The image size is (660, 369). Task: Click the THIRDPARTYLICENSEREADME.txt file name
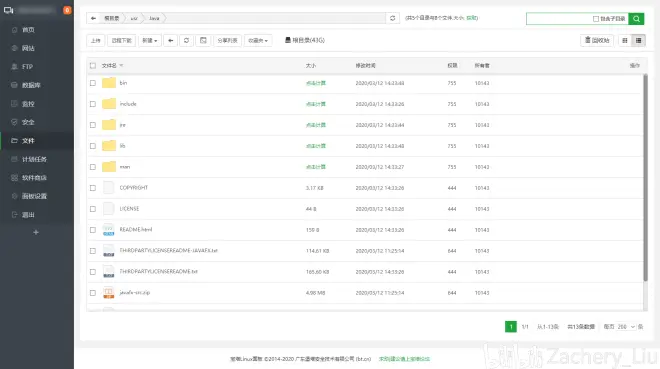(158, 272)
